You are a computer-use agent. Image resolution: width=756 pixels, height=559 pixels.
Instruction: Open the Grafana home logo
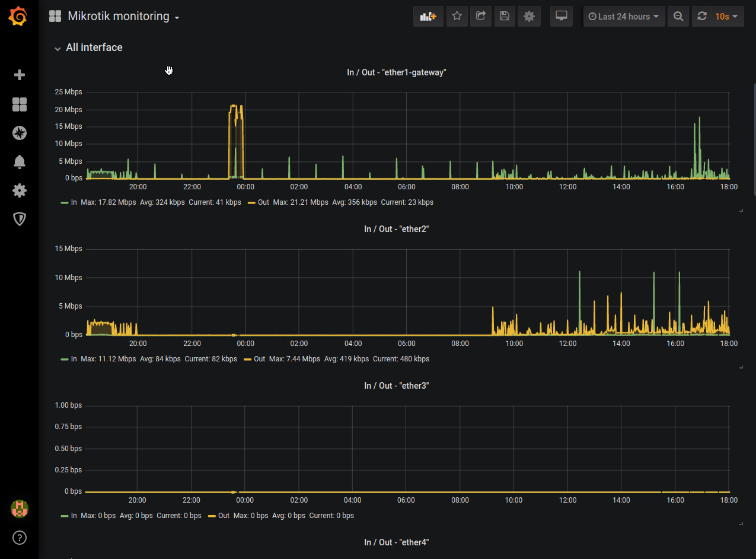tap(18, 16)
